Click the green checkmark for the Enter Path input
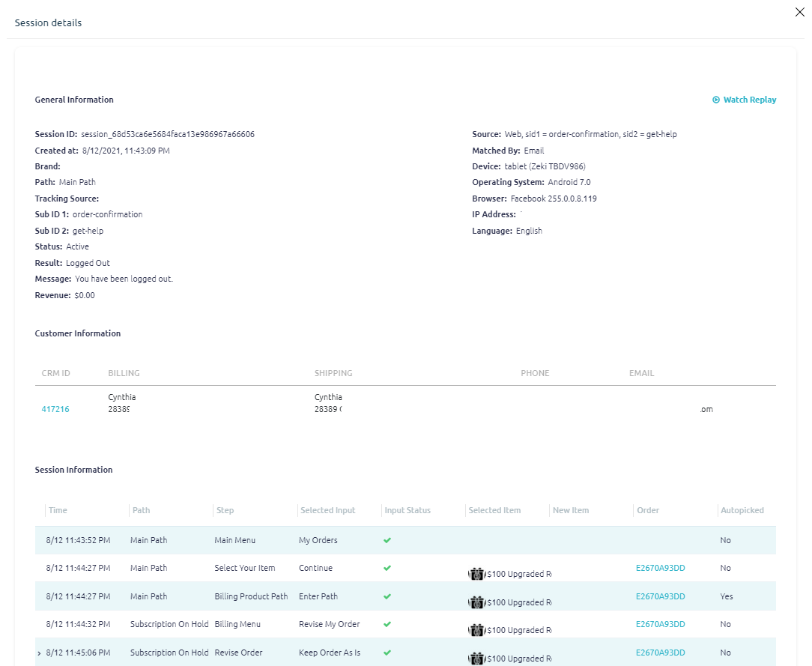812x666 pixels. pyautogui.click(x=387, y=596)
